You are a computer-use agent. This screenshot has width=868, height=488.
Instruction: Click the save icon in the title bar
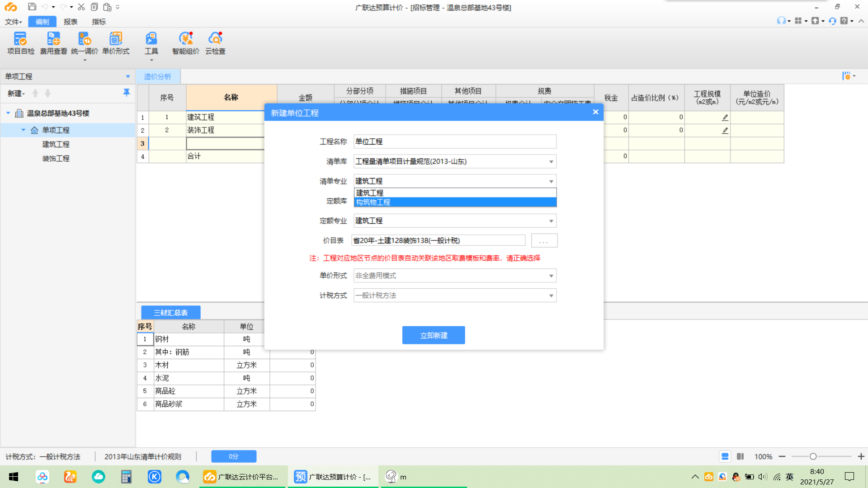tap(32, 7)
